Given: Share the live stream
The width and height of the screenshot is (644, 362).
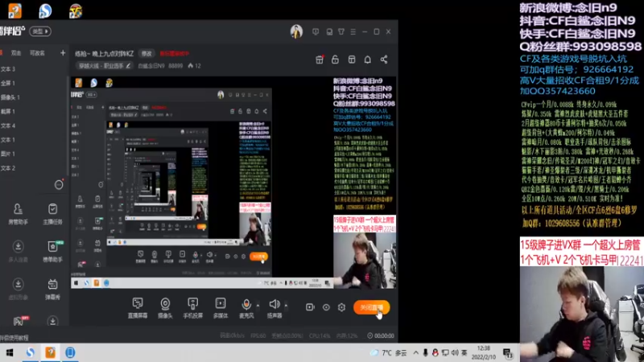Looking at the screenshot, I should pyautogui.click(x=384, y=60).
